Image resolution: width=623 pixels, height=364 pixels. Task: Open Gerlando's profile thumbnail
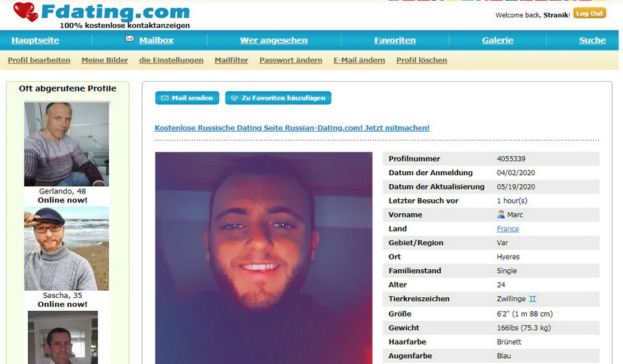click(x=66, y=144)
